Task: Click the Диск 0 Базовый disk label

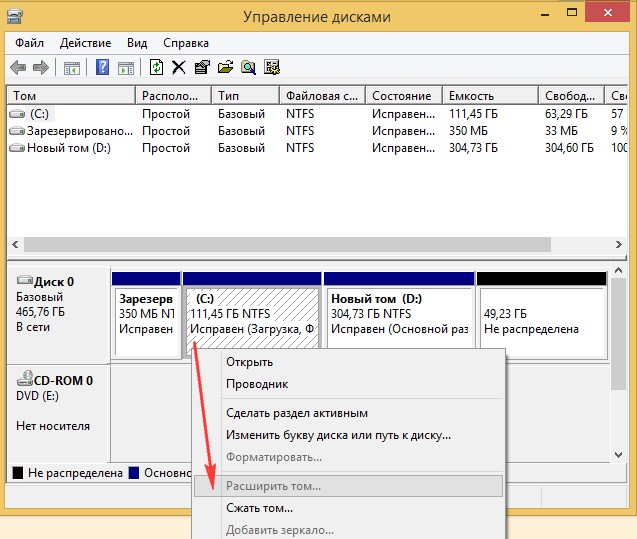Action: pos(58,315)
